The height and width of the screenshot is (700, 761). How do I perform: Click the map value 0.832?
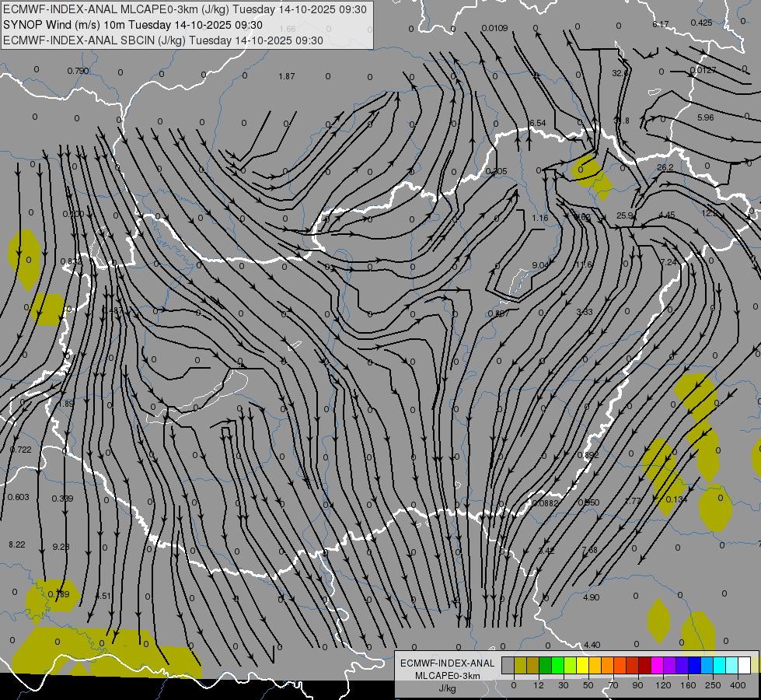[x=72, y=261]
